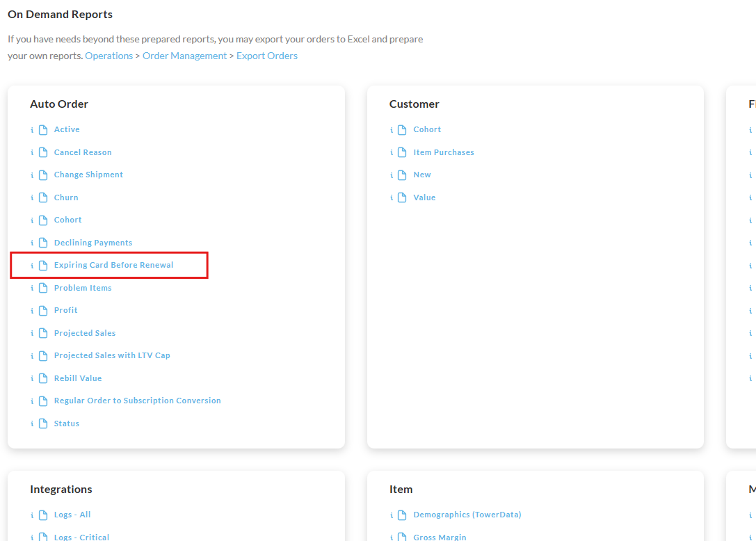Click info icon for Projected Sales with LTV Cap

(32, 356)
